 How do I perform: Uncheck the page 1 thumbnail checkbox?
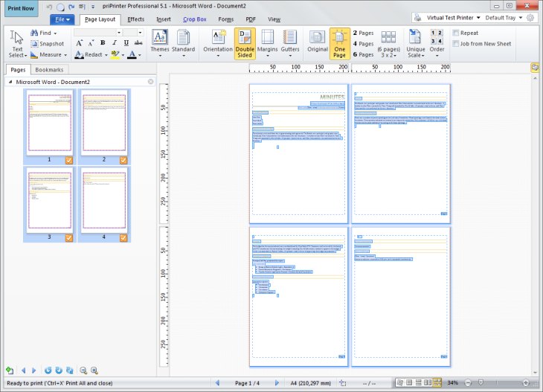[x=69, y=160]
